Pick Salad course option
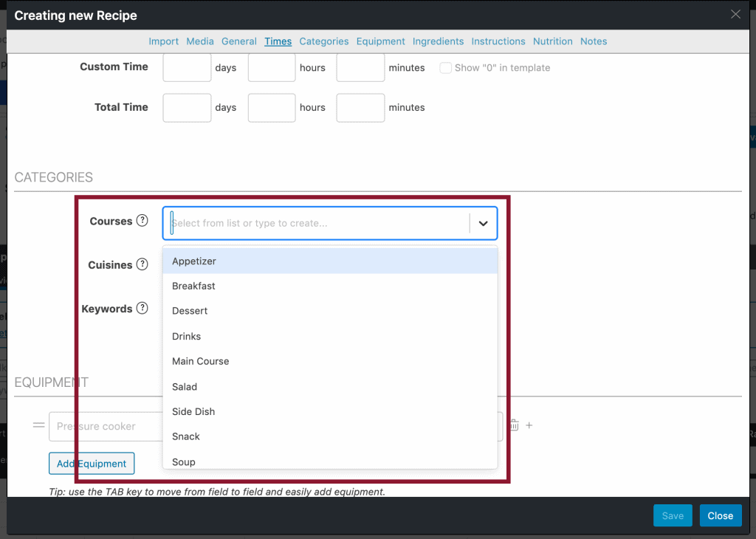This screenshot has width=756, height=539. pos(330,387)
